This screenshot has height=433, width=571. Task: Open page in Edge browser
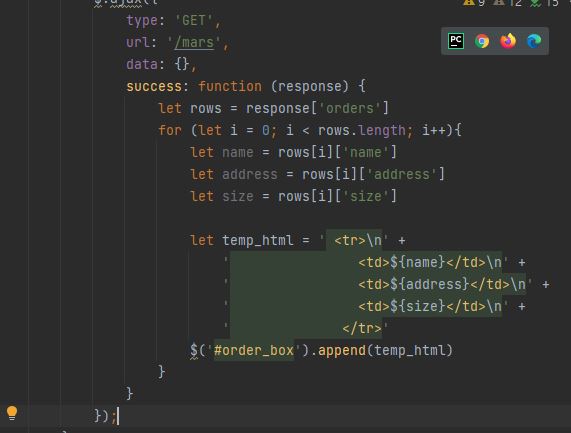click(534, 41)
